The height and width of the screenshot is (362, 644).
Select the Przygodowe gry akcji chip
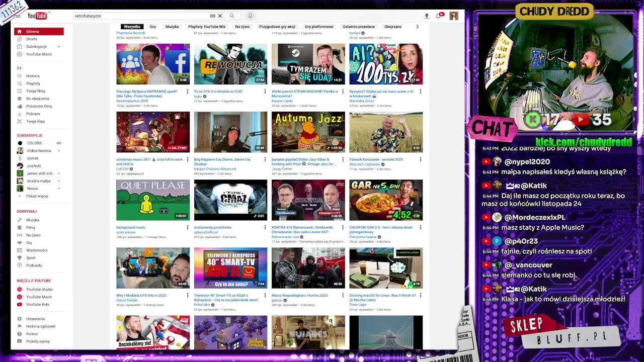(277, 27)
